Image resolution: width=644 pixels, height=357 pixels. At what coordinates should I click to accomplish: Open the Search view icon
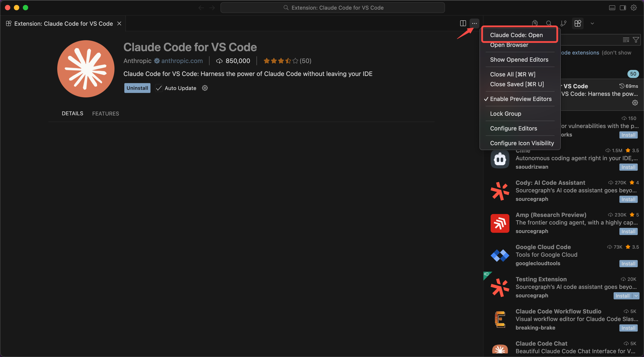[549, 23]
